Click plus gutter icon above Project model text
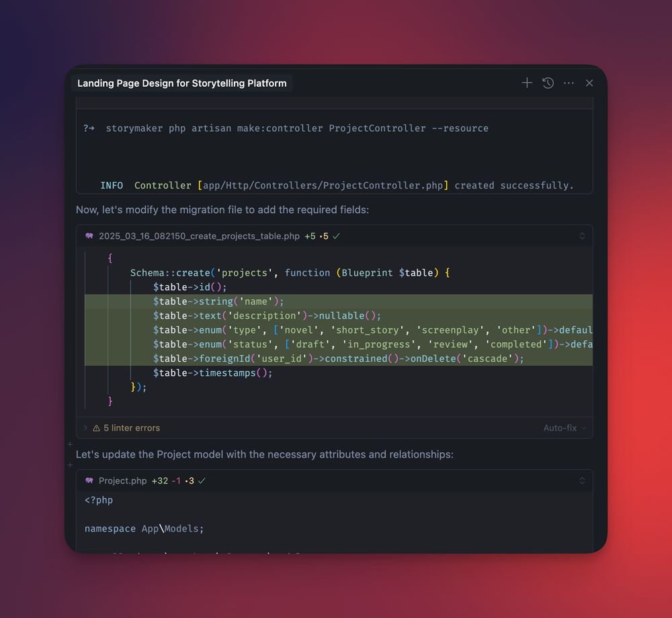This screenshot has width=672, height=618. [70, 445]
